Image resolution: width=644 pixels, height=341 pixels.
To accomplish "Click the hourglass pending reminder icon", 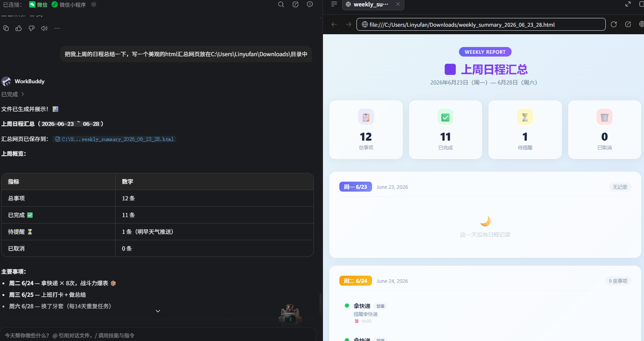I will [x=525, y=117].
